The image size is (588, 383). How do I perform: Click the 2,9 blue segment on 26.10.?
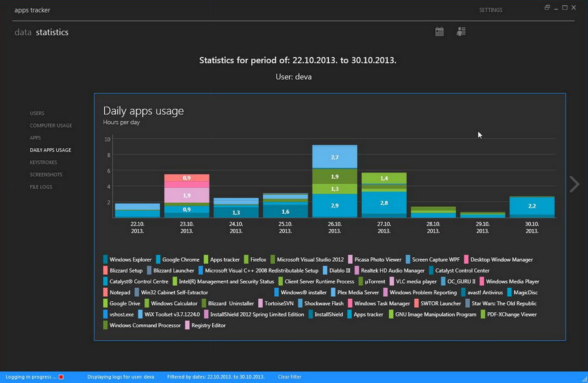pos(334,206)
